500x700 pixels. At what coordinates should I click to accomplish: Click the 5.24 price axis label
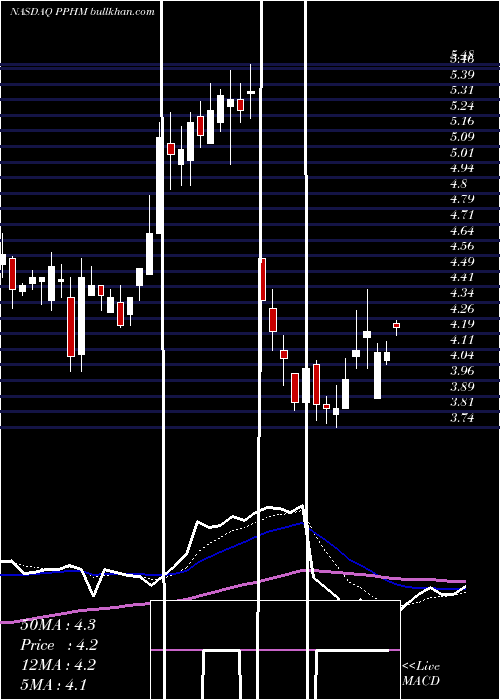[462, 106]
